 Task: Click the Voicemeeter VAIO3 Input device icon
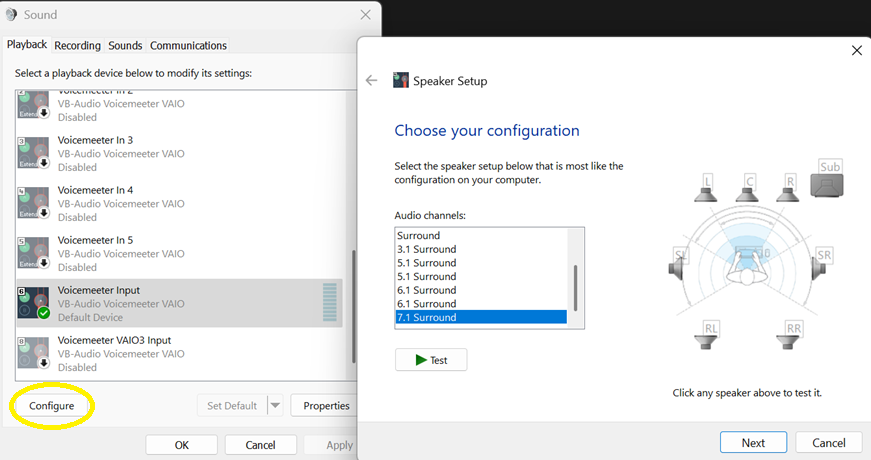tap(33, 353)
